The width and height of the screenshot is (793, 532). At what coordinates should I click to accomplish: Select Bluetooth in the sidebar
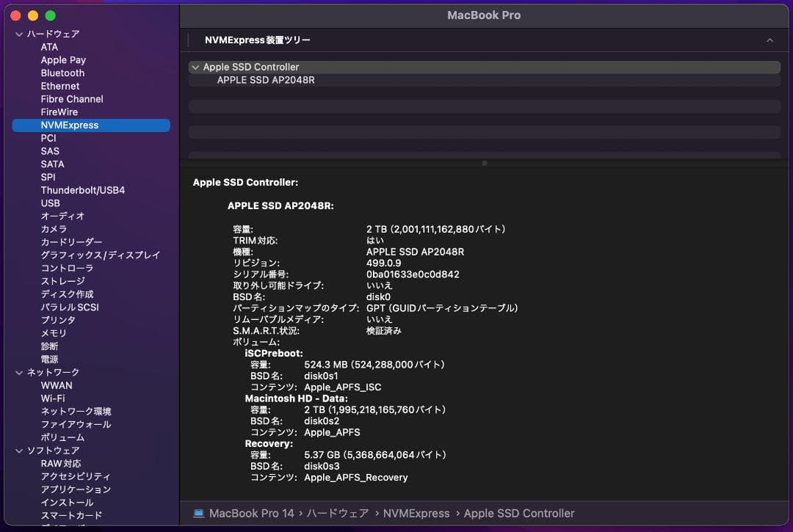[62, 73]
